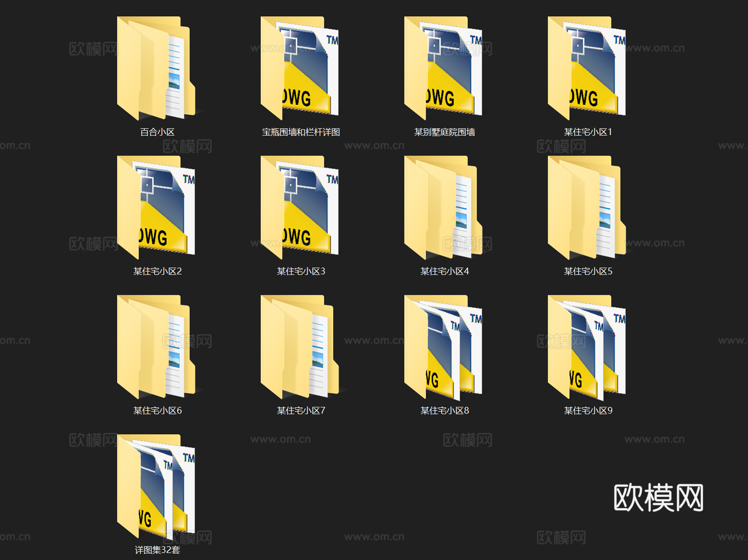
Task: Click the file name text 某住宅小区2
Action: pos(157,271)
